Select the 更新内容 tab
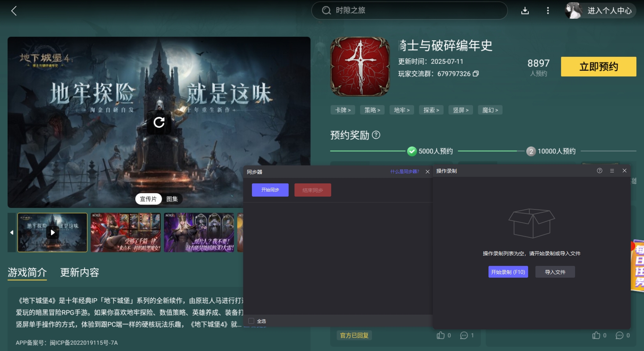The height and width of the screenshot is (351, 644). 80,273
